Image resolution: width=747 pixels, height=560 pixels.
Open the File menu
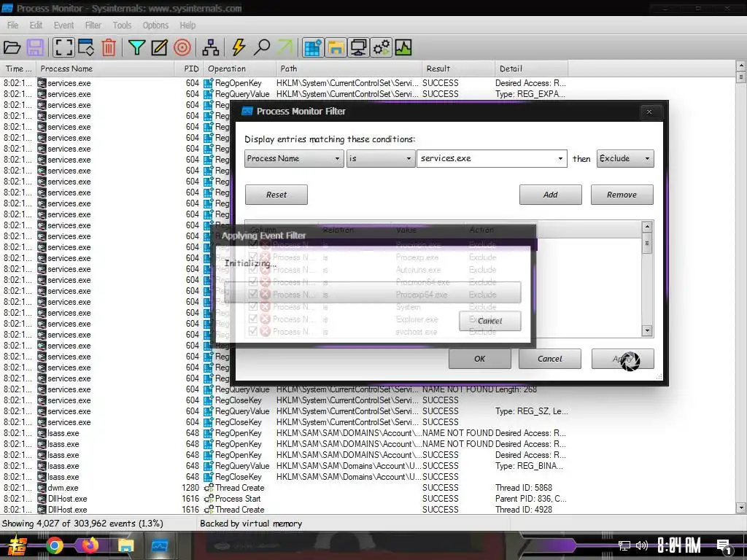pyautogui.click(x=13, y=26)
